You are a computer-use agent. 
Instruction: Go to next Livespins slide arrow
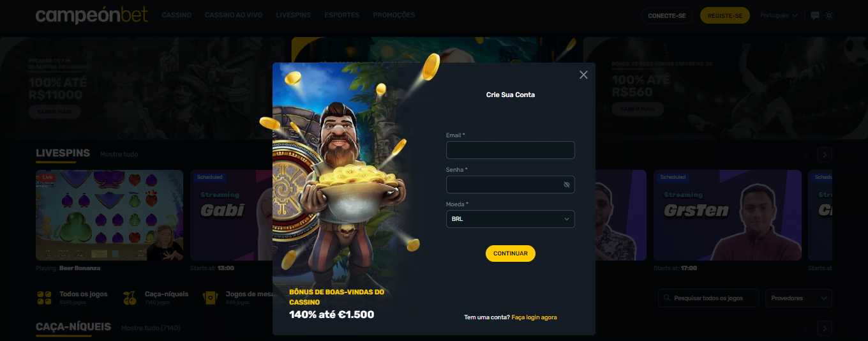tap(825, 155)
